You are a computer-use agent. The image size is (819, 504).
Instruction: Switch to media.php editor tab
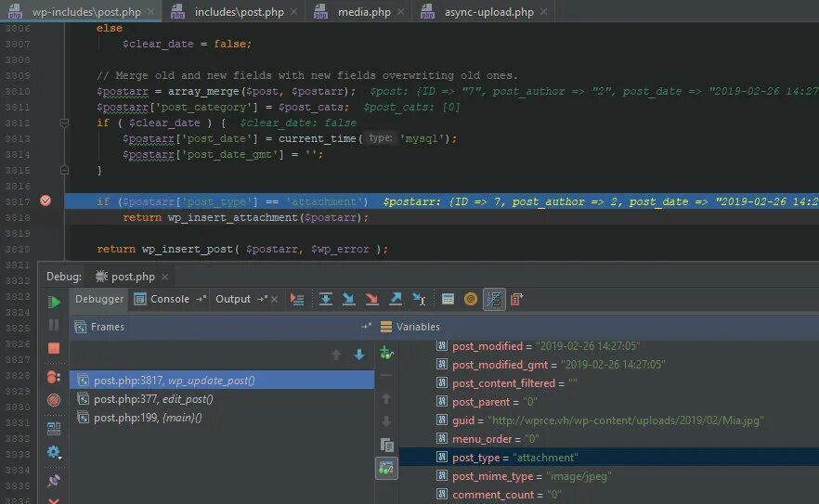359,11
